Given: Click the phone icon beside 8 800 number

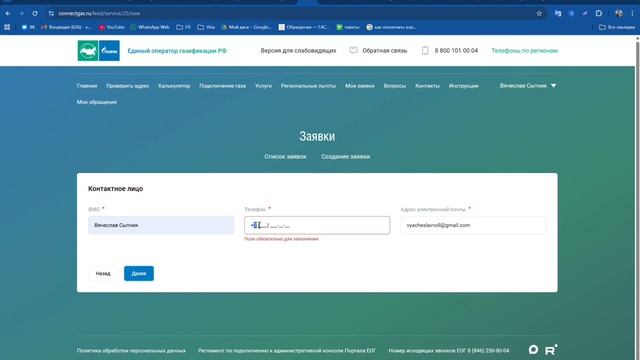Looking at the screenshot, I should (425, 51).
